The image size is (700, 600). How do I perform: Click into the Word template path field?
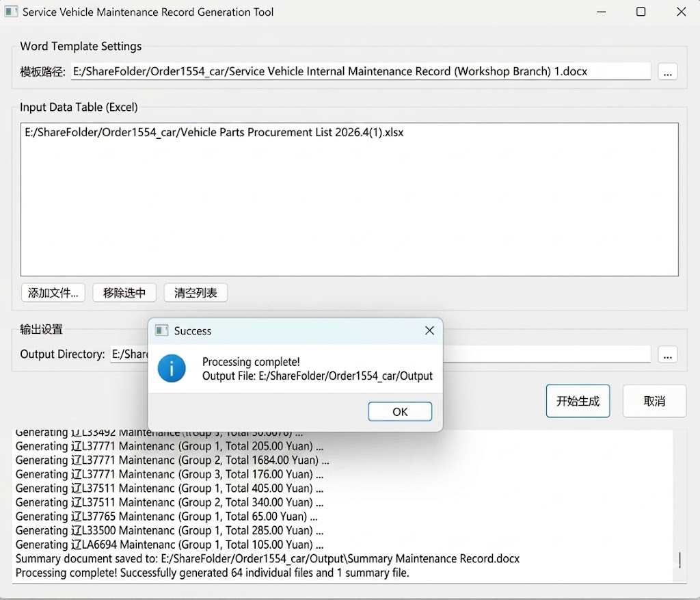(x=360, y=72)
